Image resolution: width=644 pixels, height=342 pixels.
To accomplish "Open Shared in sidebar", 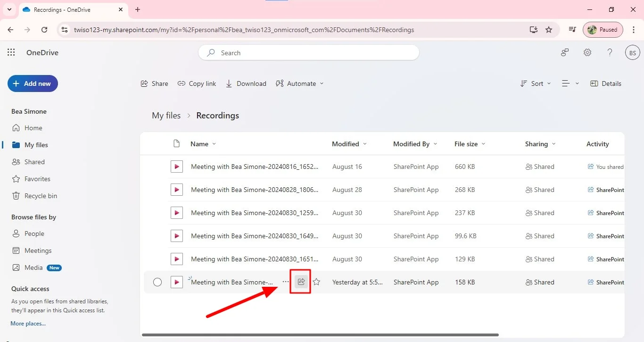I will [x=28, y=162].
